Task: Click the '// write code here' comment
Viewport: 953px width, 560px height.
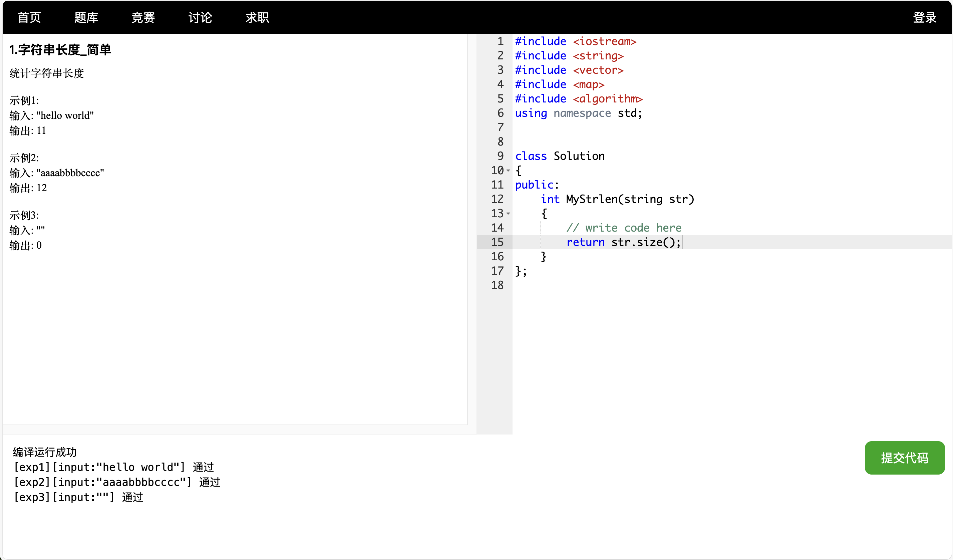Action: point(623,228)
